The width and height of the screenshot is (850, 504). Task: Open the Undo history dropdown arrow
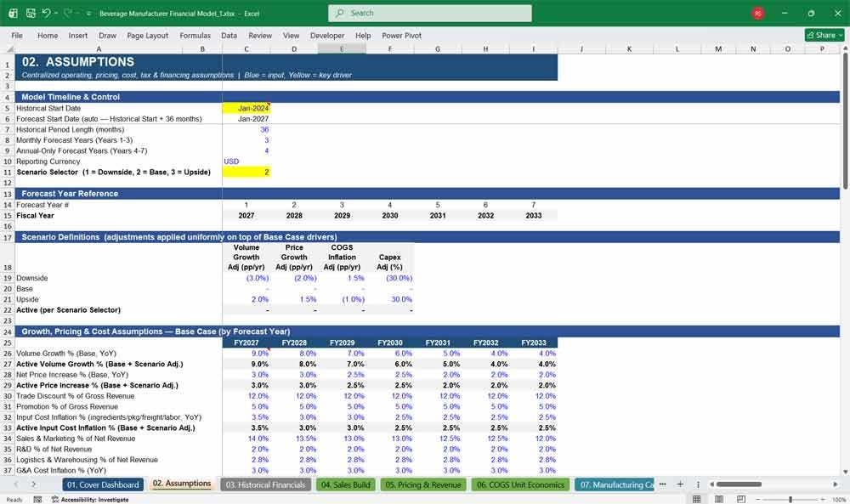tap(56, 13)
